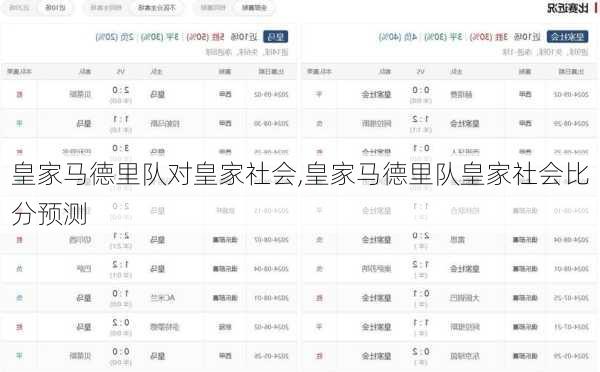The width and height of the screenshot is (600, 372).
Task: Choose the 不区分主客场 filter pill
Action: (x=156, y=8)
